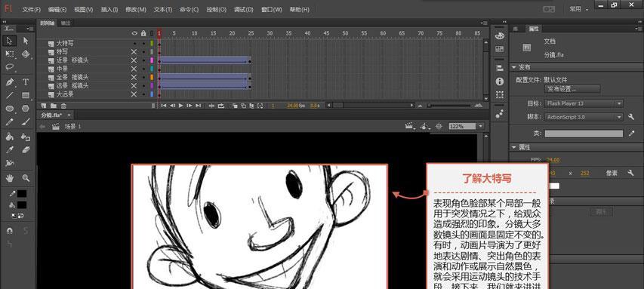This screenshot has width=644, height=289.
Task: Select the Eyedropper tool
Action: click(x=10, y=150)
